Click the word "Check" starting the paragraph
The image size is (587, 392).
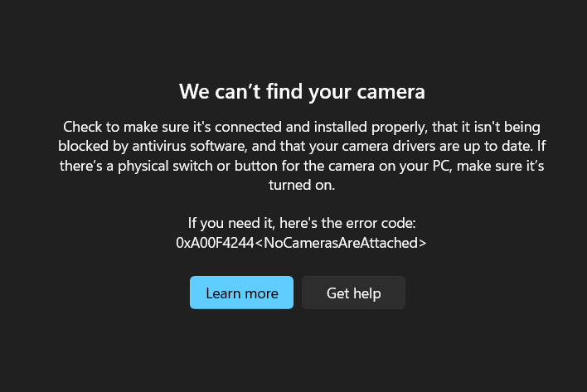pyautogui.click(x=82, y=127)
